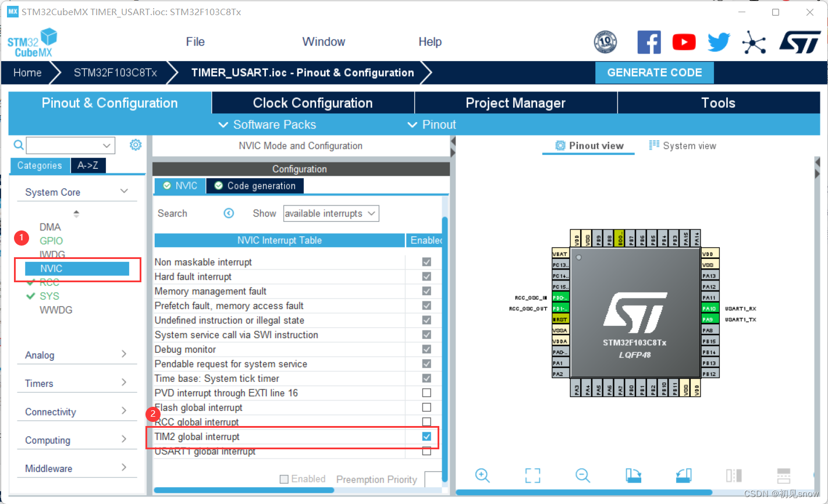
Task: Open the File menu
Action: click(x=196, y=42)
